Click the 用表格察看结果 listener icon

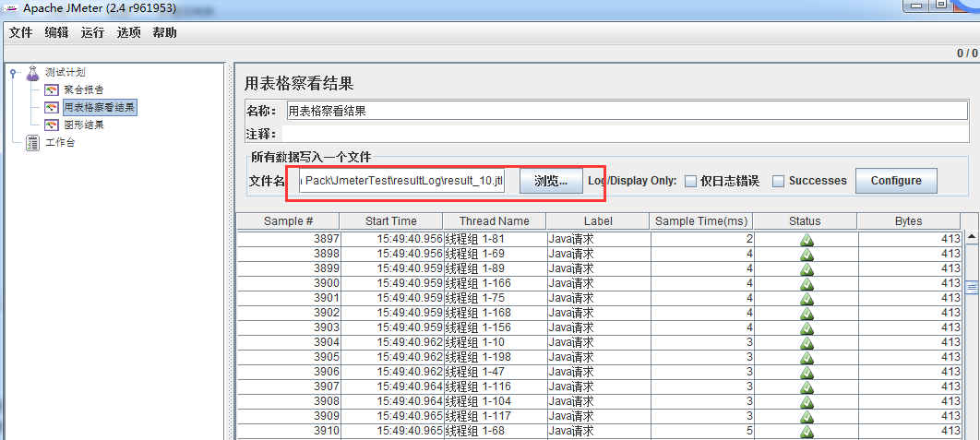(x=52, y=108)
